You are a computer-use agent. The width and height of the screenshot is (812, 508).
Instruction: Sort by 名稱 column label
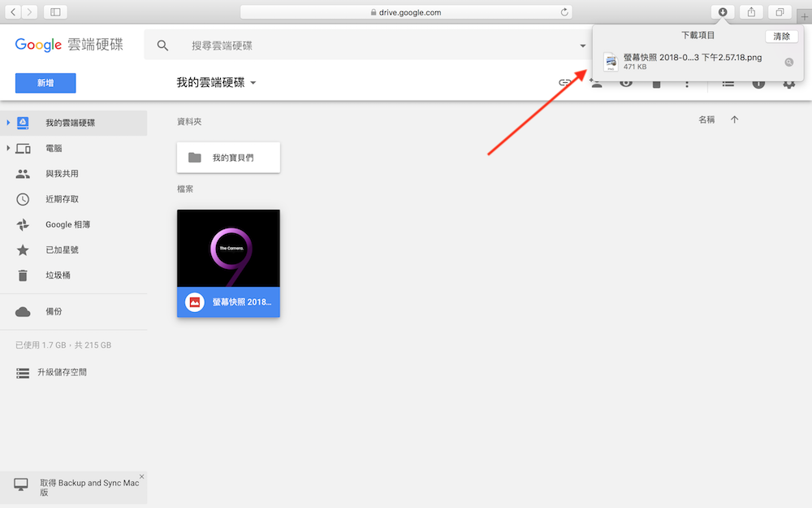(x=706, y=119)
